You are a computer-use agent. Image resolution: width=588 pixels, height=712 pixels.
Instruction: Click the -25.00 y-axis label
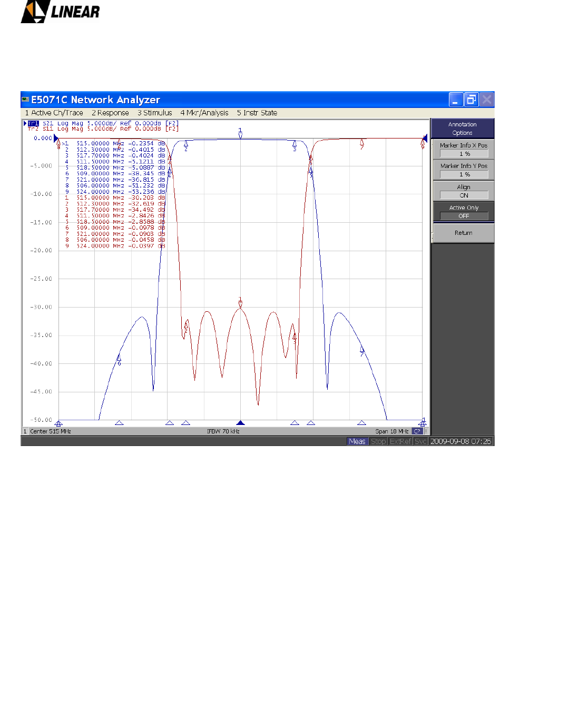(41, 279)
